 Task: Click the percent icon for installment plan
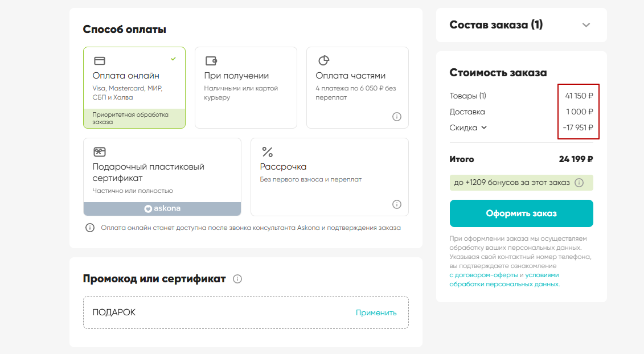[267, 152]
